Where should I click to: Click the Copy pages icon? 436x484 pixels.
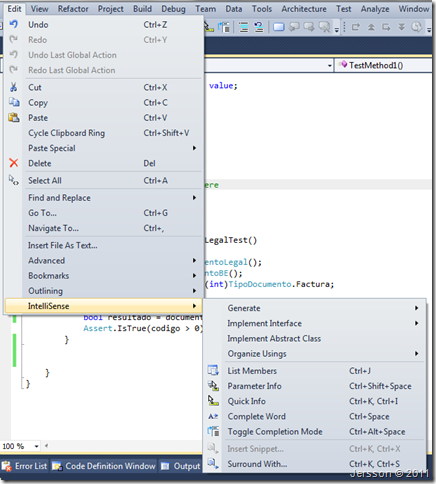pyautogui.click(x=14, y=102)
